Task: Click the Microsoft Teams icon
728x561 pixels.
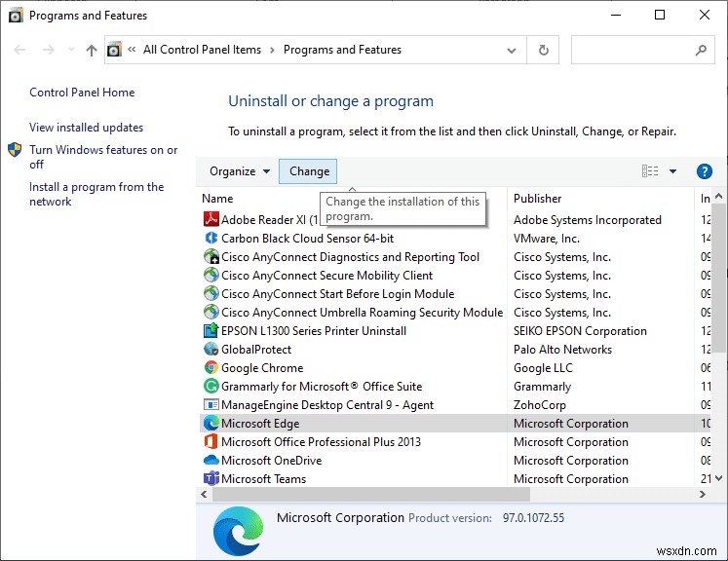Action: click(x=211, y=478)
